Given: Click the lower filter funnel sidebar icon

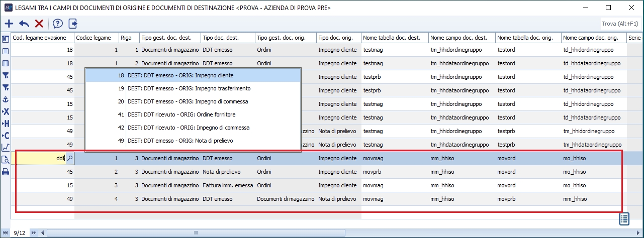Looking at the screenshot, I should click(6, 87).
